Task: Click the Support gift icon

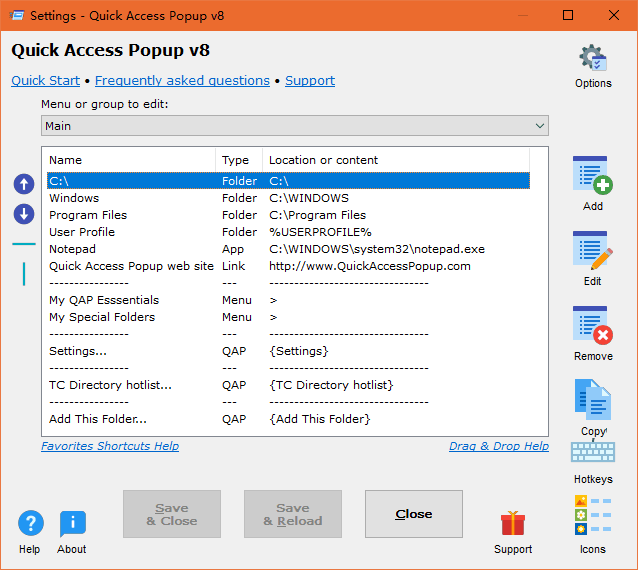Action: pos(513,524)
